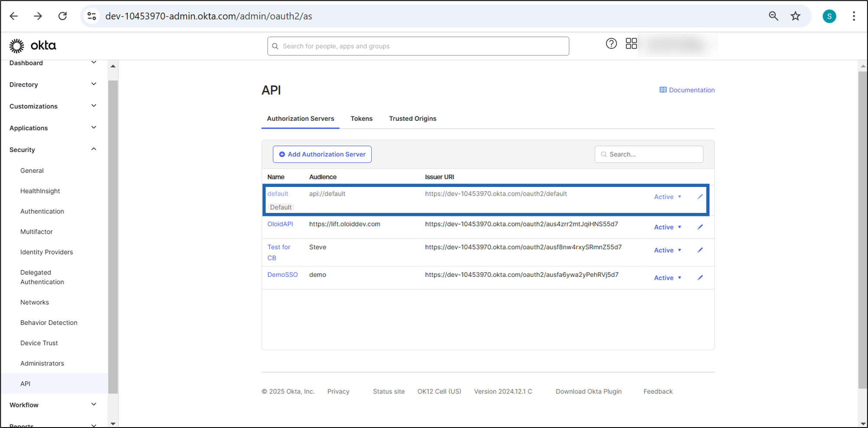This screenshot has height=428, width=868.
Task: Open the Test for CB authorization server
Action: (279, 252)
